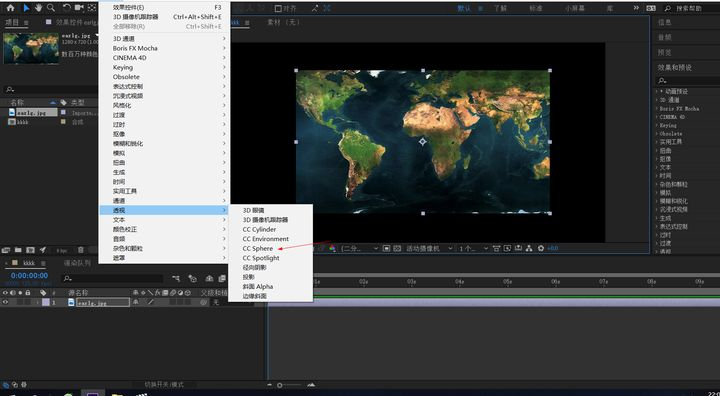This screenshot has height=396, width=720.
Task: Delete selected project item with trash icon
Action: tap(81, 250)
